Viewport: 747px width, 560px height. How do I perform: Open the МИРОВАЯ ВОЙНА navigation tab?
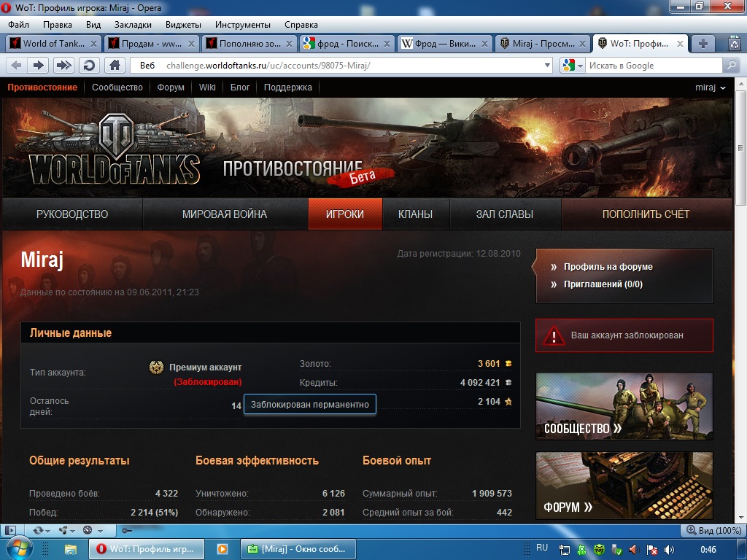[x=225, y=214]
